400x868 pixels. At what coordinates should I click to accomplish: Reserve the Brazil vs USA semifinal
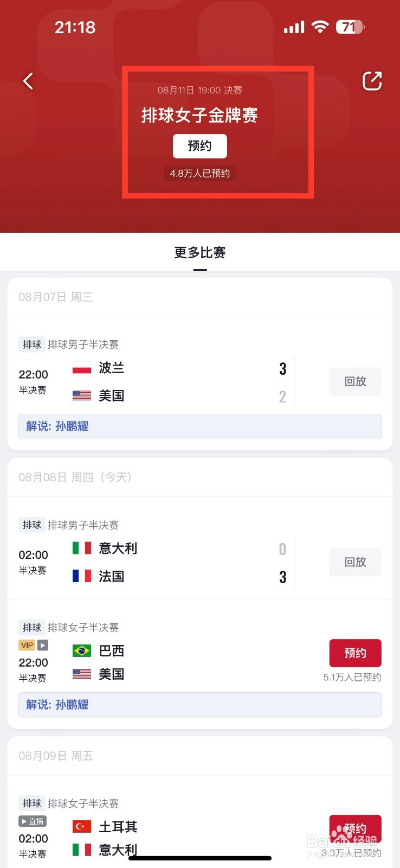pyautogui.click(x=356, y=653)
